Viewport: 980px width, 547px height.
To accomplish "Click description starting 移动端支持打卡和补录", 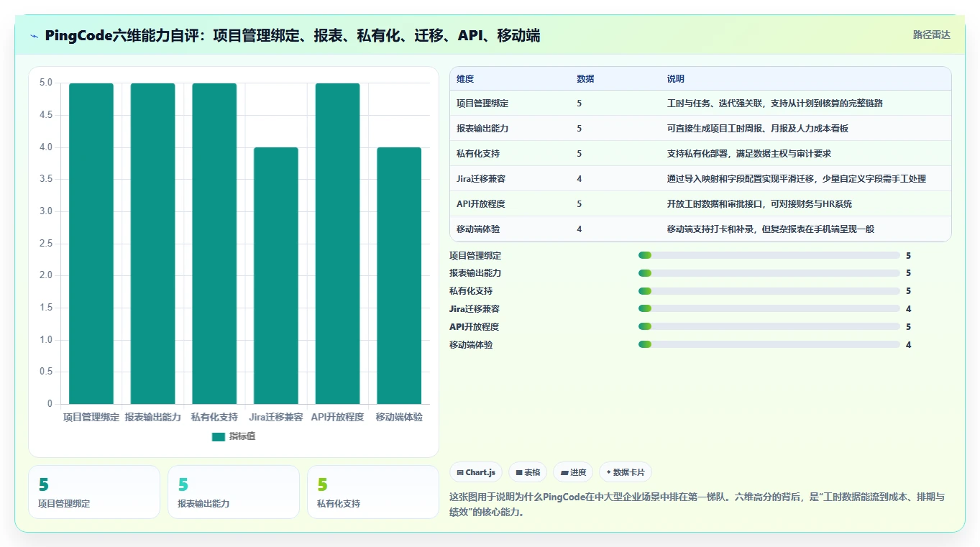I will (771, 229).
